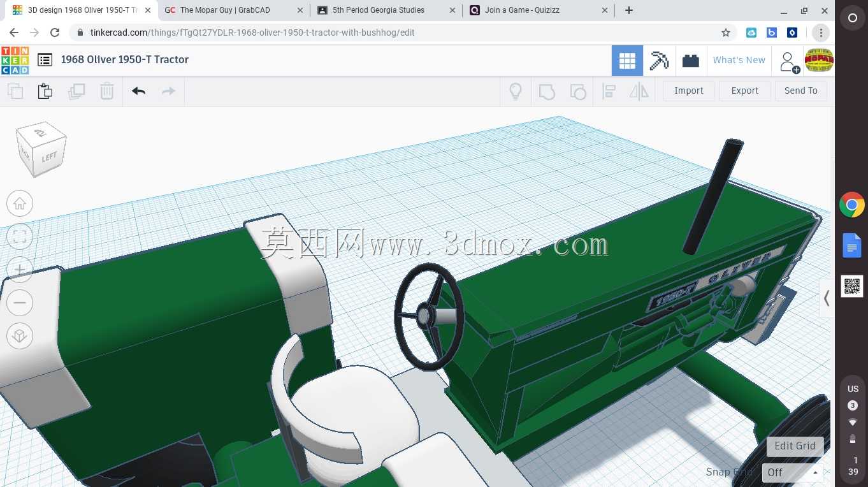Go back to the previous page

tap(14, 33)
